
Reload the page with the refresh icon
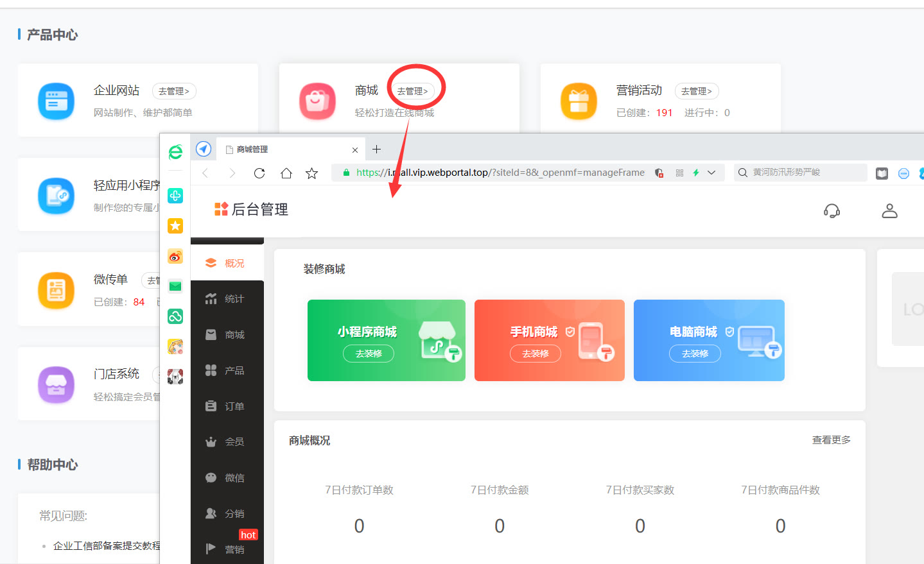click(x=259, y=172)
